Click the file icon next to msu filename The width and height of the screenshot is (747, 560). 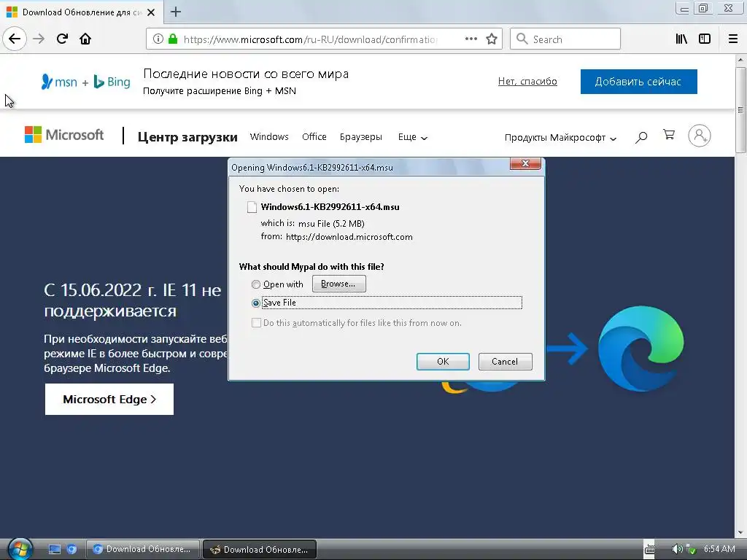252,206
